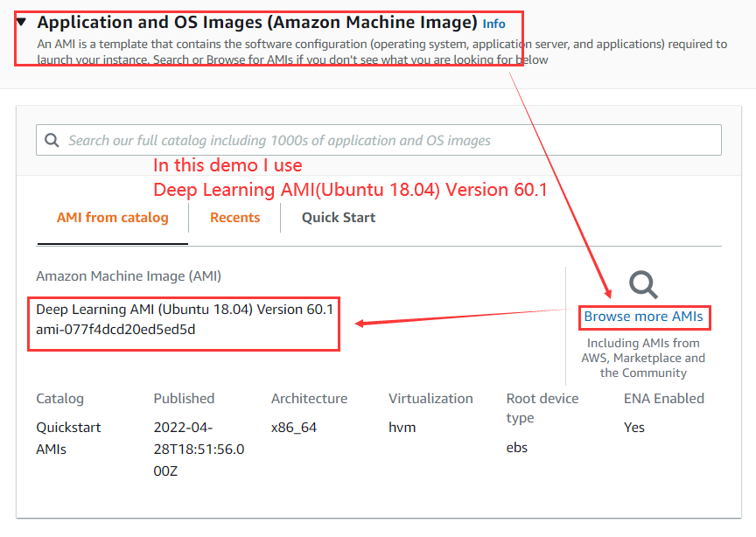Switch to the Recents tab
Image resolution: width=756 pixels, height=537 pixels.
pyautogui.click(x=234, y=218)
